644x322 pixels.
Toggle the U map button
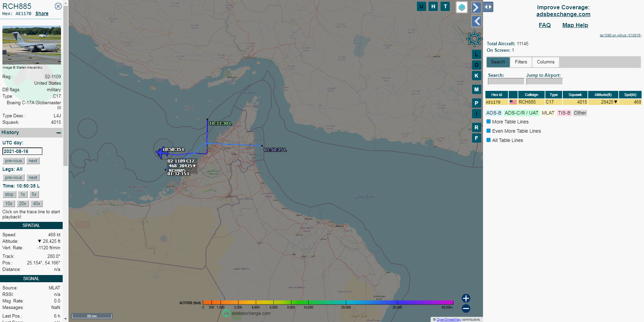coord(421,6)
